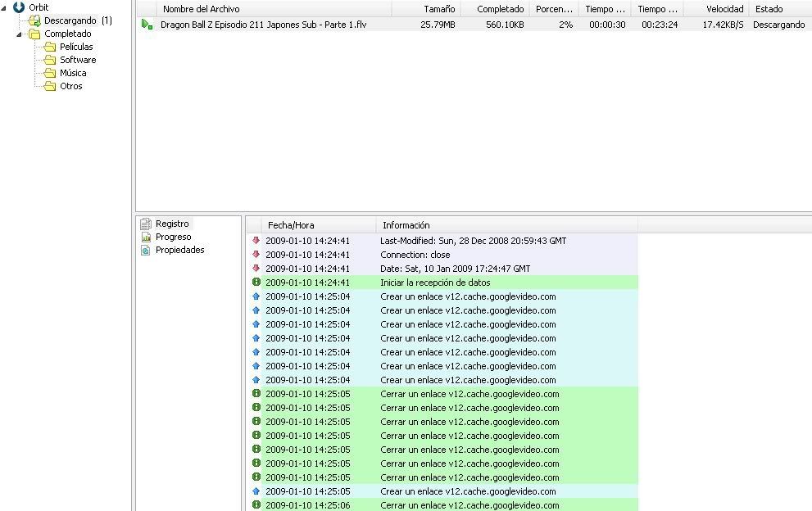
Task: Open the Completado folder in the tree
Action: tap(68, 34)
